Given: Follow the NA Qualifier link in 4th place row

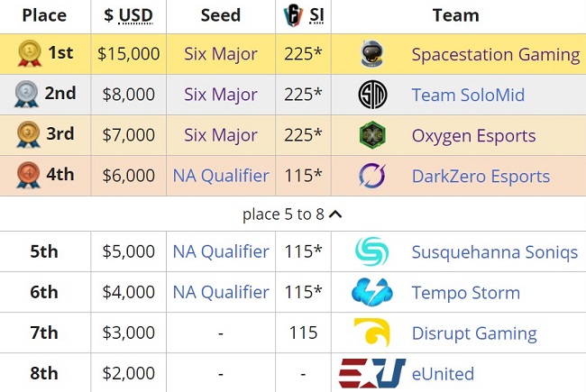Looking at the screenshot, I should click(x=221, y=176).
